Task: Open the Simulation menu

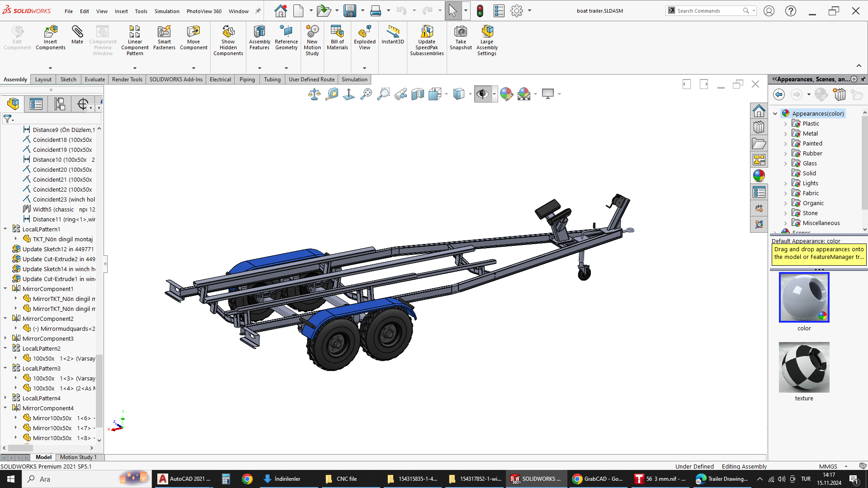Action: [167, 11]
